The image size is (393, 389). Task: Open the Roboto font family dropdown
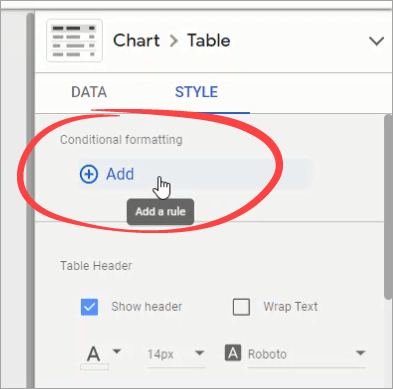point(307,354)
